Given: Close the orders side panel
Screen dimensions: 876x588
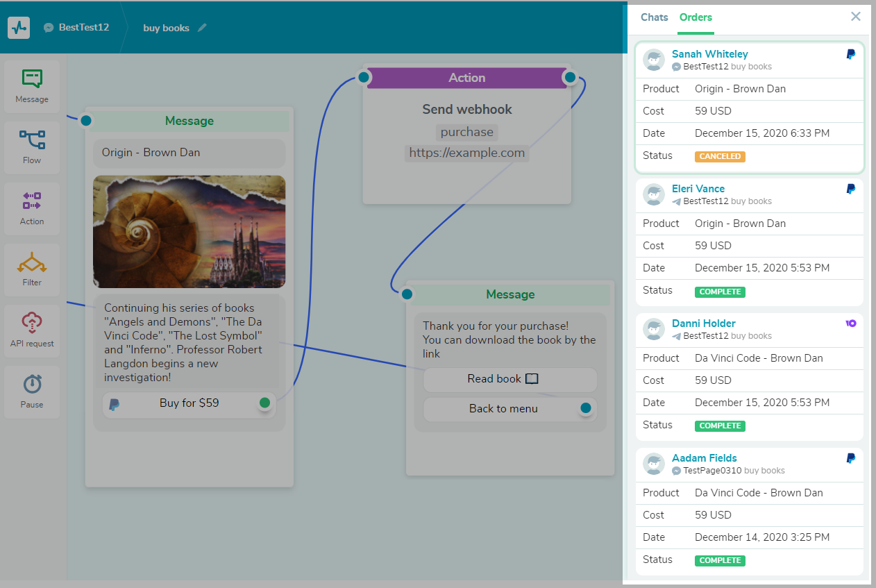Looking at the screenshot, I should tap(855, 17).
